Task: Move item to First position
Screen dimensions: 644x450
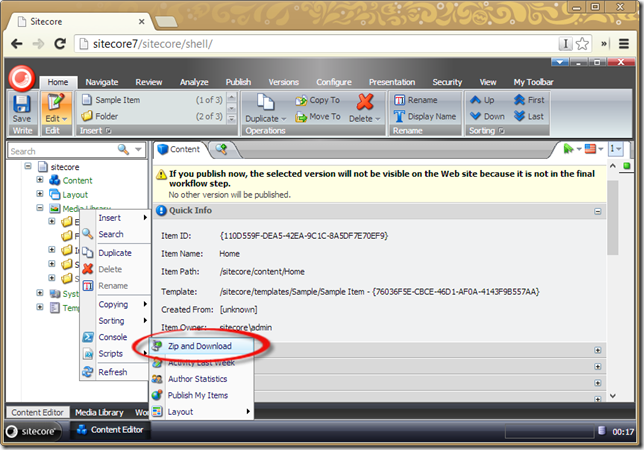Action: point(529,100)
